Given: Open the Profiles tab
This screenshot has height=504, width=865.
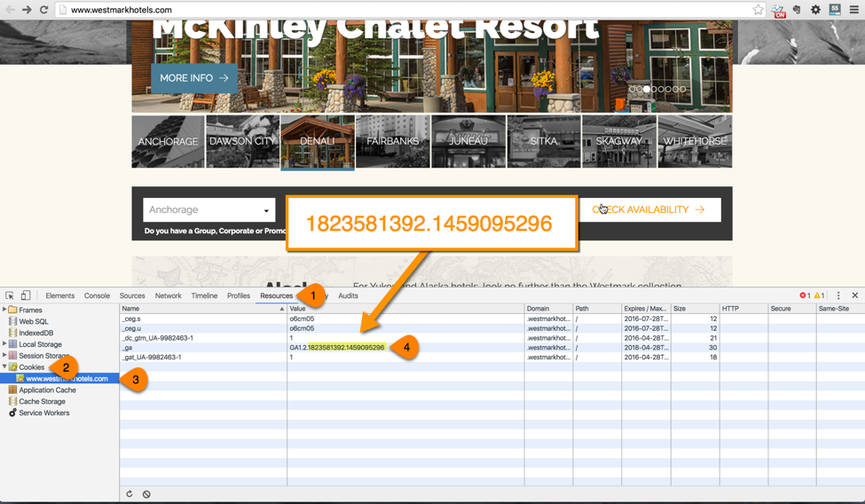Looking at the screenshot, I should pyautogui.click(x=239, y=295).
